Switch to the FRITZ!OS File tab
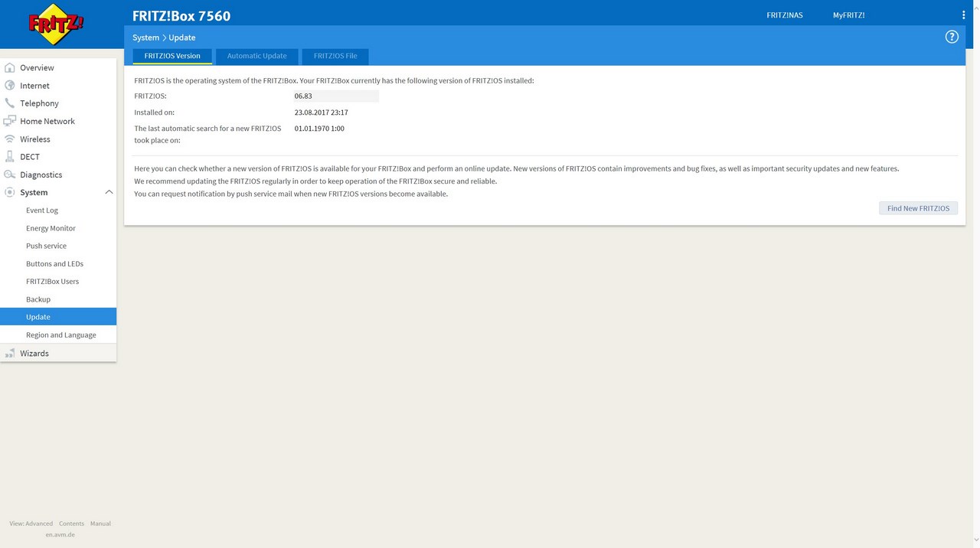This screenshot has width=980, height=548. coord(335,56)
